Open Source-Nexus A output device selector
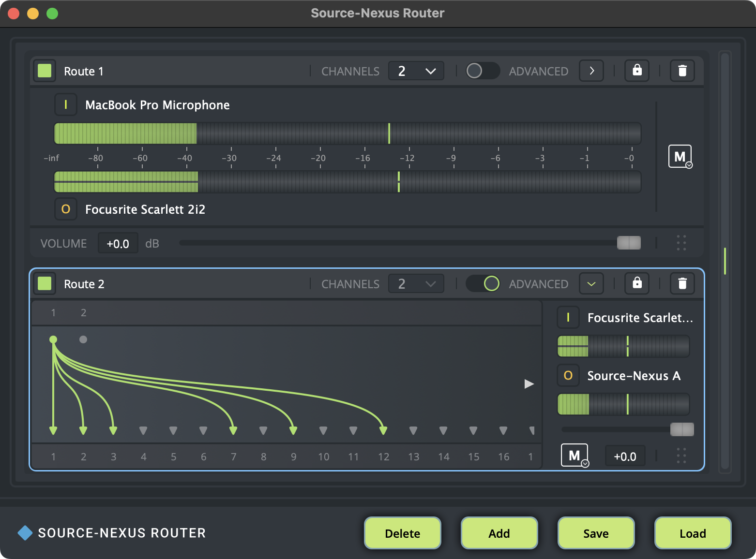 click(x=634, y=376)
